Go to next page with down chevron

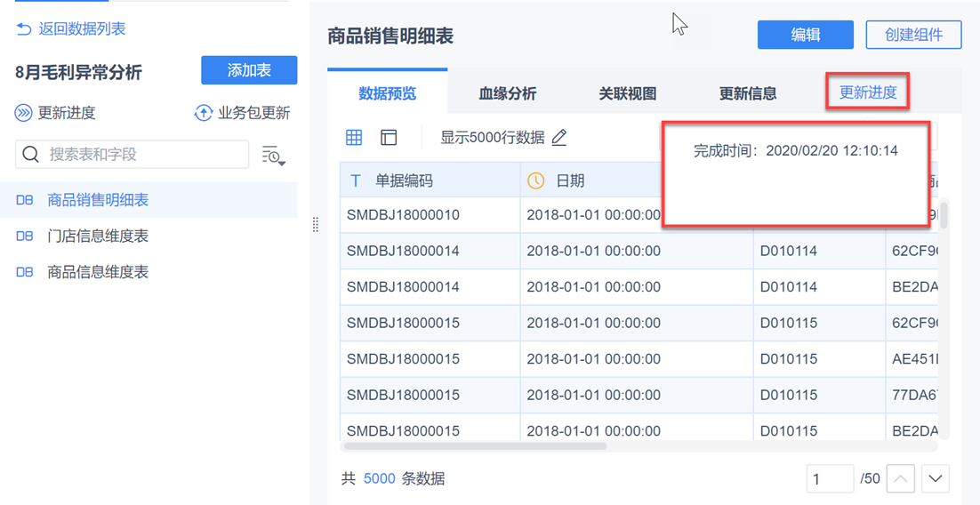936,479
